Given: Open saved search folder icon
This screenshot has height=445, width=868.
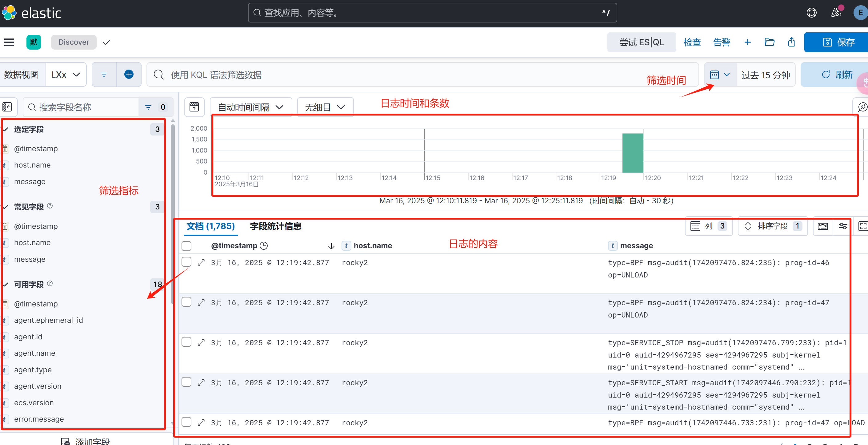Looking at the screenshot, I should [x=769, y=42].
